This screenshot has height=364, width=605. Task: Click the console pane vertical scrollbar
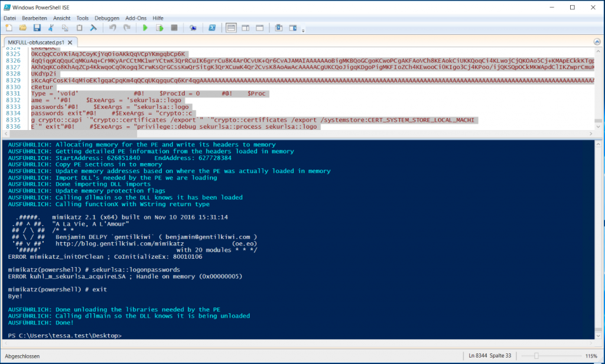tap(598, 239)
